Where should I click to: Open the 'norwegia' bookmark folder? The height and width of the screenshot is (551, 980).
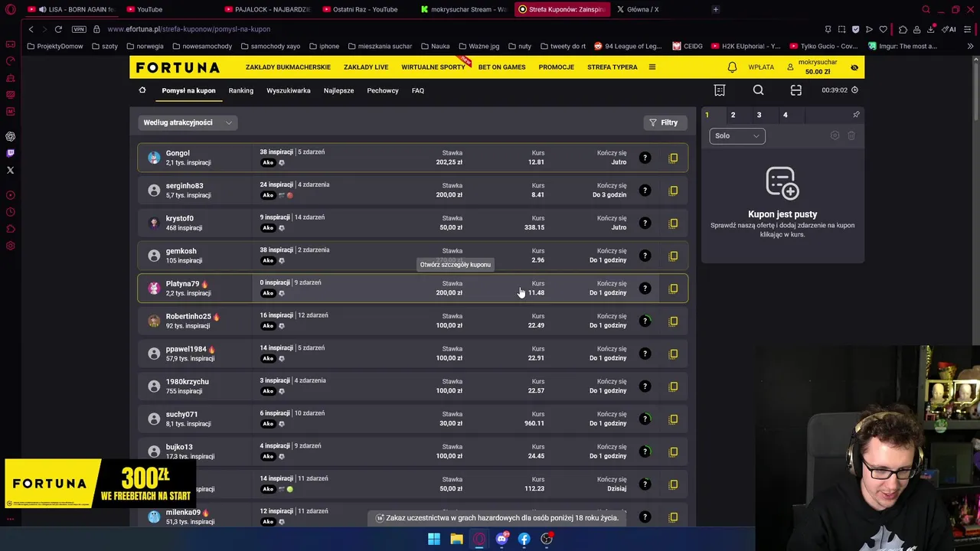145,46
